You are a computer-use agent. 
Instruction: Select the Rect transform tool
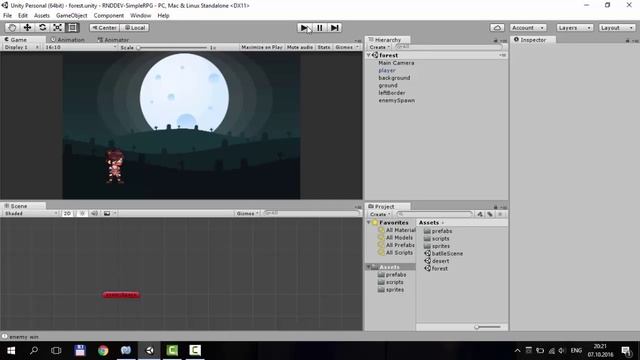(x=73, y=27)
